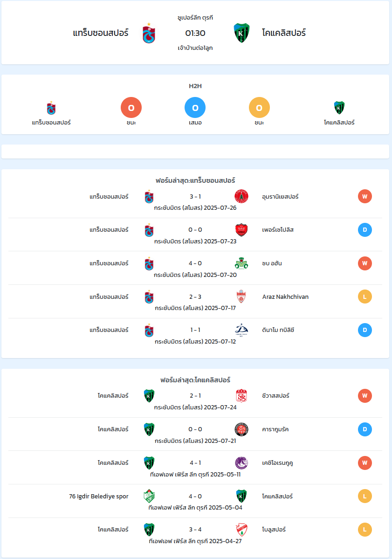Open the Araz Nakhchivan team badge

(241, 297)
